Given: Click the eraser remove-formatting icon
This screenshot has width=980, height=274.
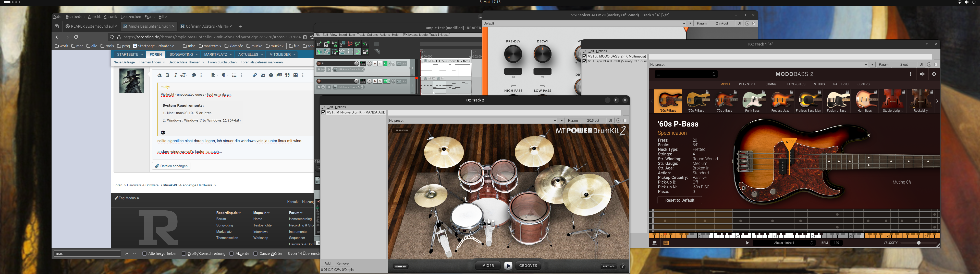Looking at the screenshot, I should click(160, 75).
